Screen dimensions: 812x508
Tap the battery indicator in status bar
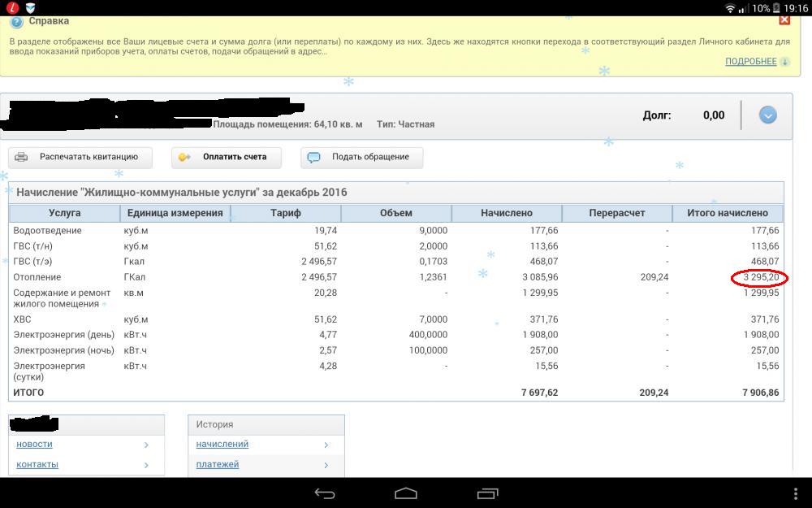[775, 8]
